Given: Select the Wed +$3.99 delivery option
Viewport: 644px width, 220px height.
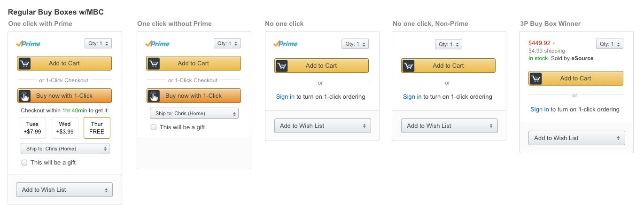Looking at the screenshot, I should point(65,128).
